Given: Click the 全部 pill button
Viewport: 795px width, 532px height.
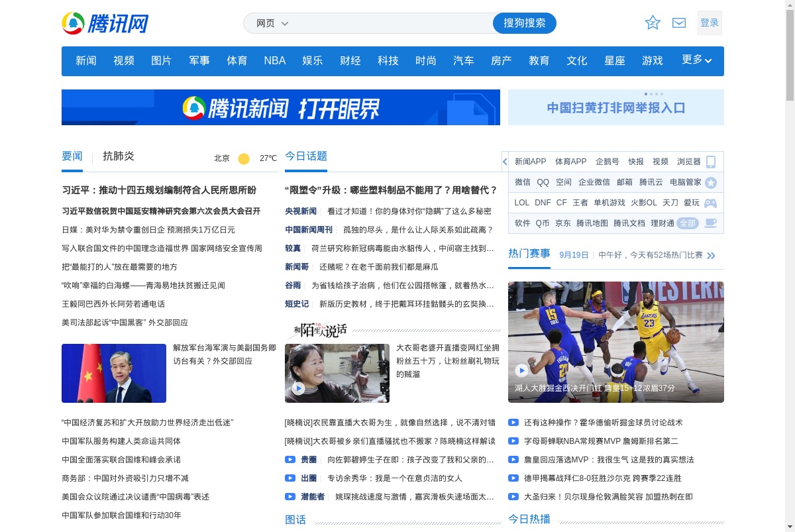Looking at the screenshot, I should pyautogui.click(x=688, y=223).
